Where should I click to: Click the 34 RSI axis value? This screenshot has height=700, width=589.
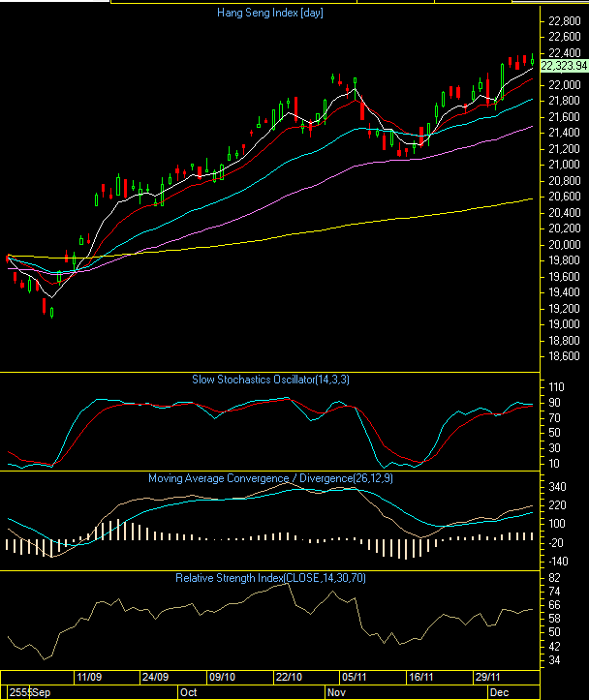(x=554, y=660)
